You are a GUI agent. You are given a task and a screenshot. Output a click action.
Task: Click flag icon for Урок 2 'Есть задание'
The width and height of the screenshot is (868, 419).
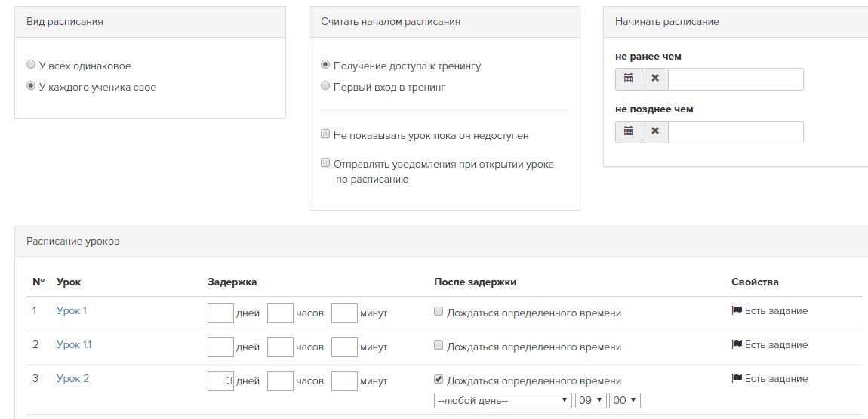pos(737,378)
